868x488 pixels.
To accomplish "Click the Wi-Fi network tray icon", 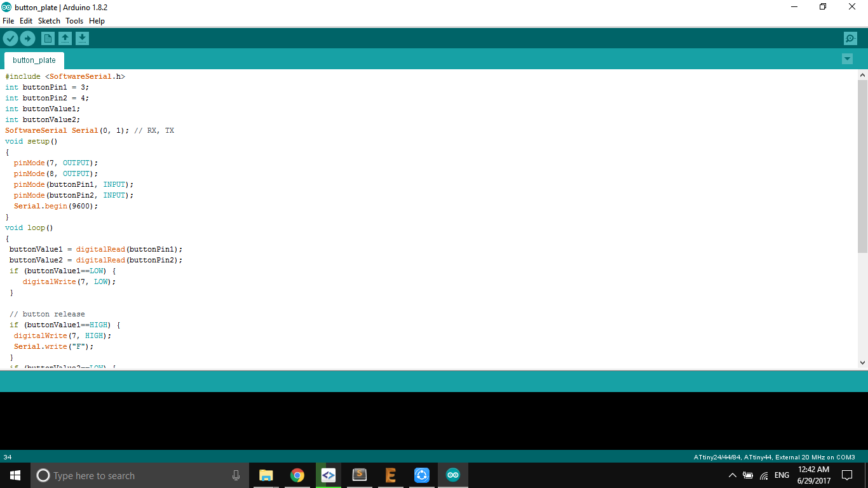I will pos(764,475).
